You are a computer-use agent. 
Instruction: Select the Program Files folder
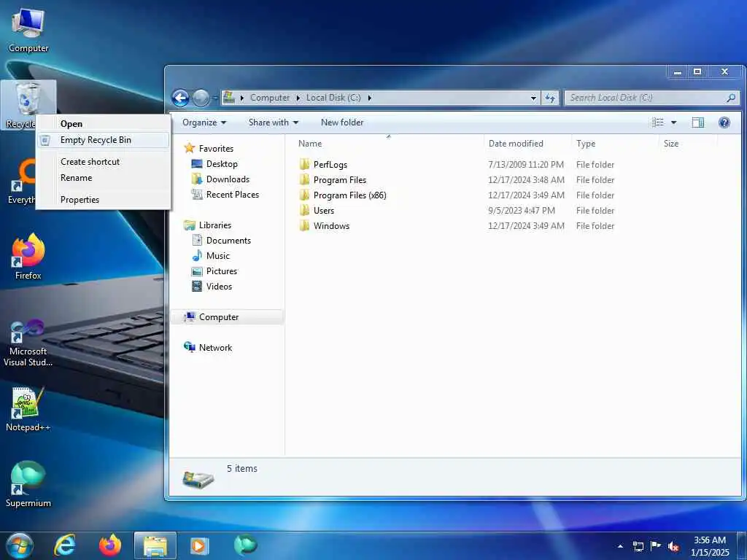pos(340,180)
